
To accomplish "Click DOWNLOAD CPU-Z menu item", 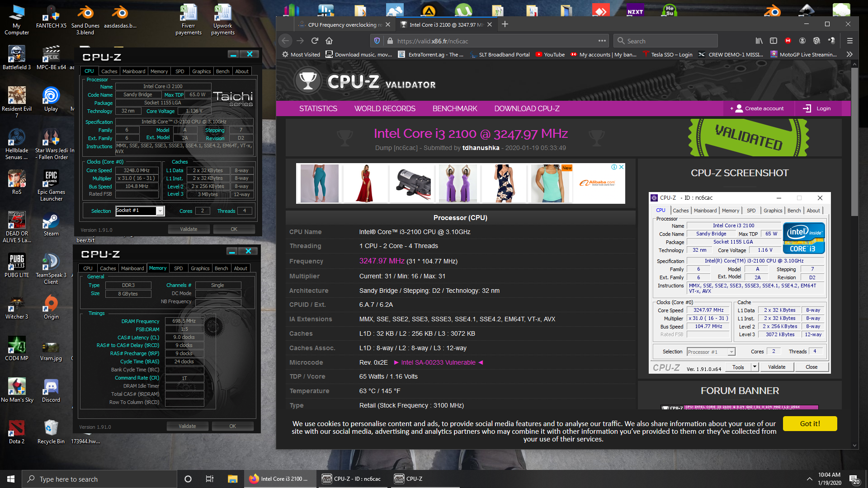I will click(527, 108).
